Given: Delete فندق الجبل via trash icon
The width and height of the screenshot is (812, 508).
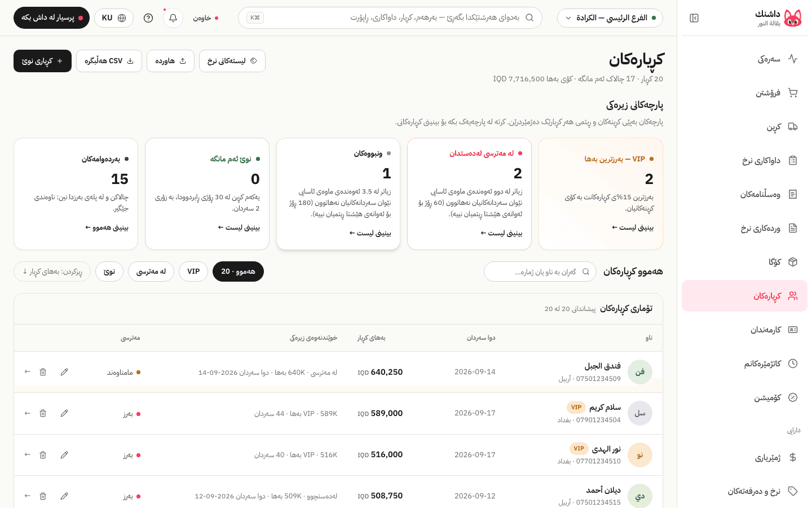Looking at the screenshot, I should tap(43, 372).
